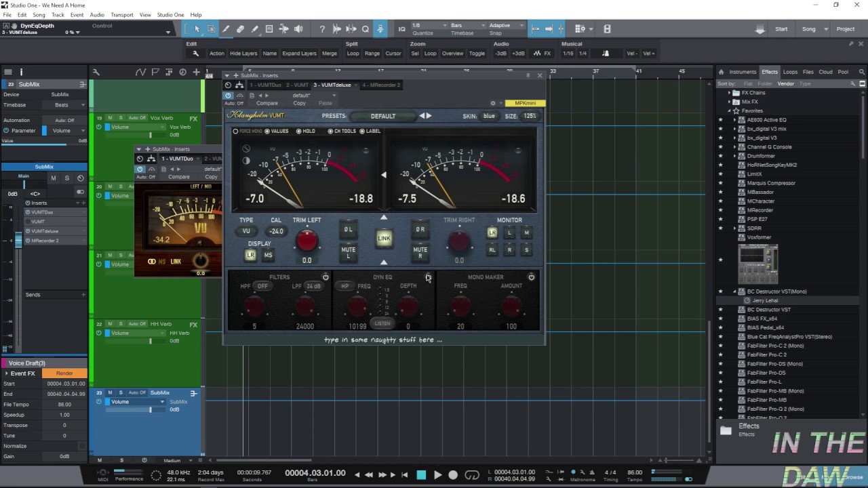868x488 pixels.
Task: Click the Quantize Q icon
Action: 366,29
